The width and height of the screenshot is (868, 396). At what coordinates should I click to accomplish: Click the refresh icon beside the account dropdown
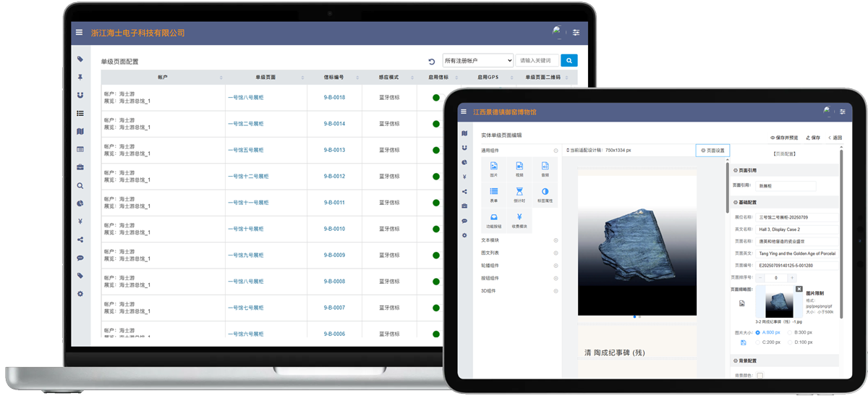(432, 62)
